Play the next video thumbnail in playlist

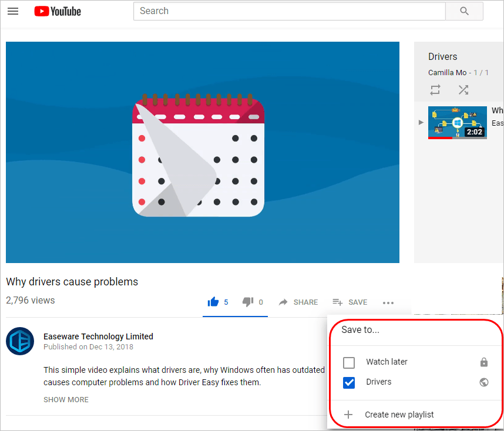tap(458, 122)
